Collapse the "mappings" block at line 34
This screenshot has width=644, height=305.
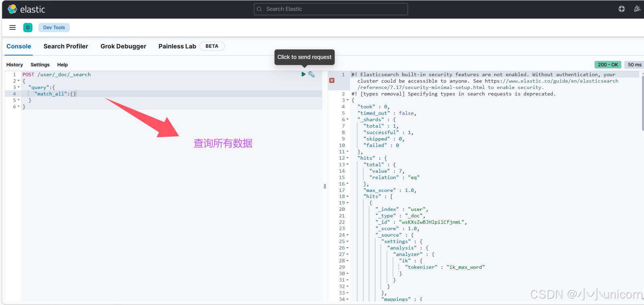[x=348, y=299]
